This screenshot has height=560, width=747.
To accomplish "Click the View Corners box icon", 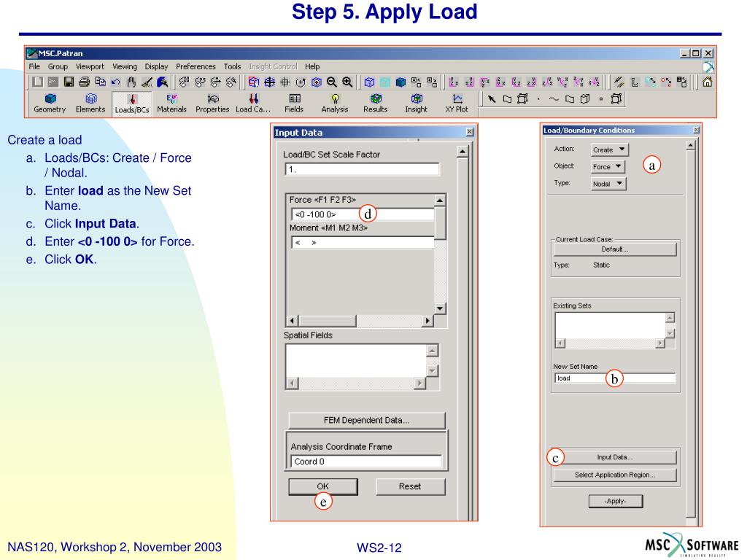I will [x=254, y=82].
